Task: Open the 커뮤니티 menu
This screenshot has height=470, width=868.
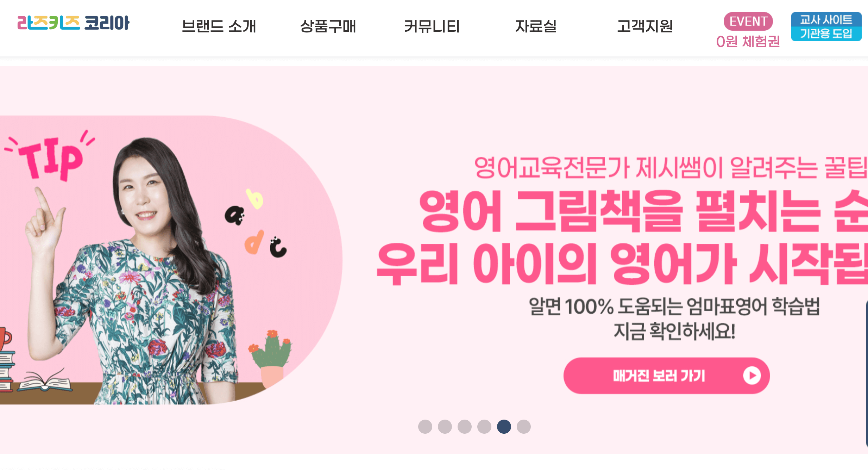Action: pos(432,26)
